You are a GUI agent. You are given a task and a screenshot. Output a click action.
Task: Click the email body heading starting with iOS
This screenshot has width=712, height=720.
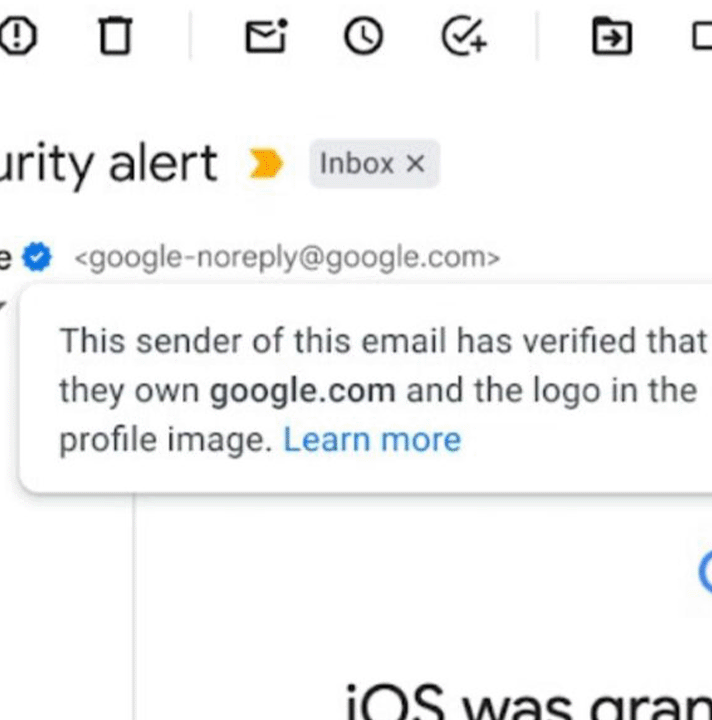(528, 702)
